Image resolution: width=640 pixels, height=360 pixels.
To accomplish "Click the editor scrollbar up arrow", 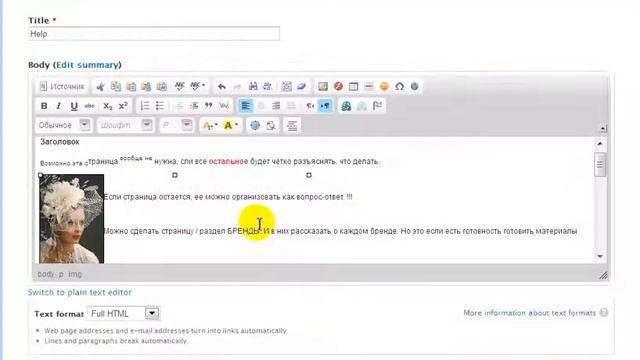I will 600,144.
